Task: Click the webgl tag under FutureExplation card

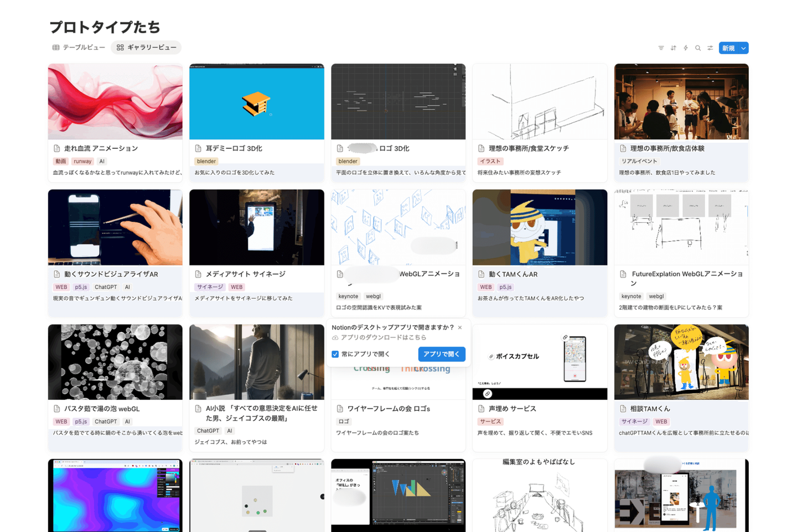Action: click(656, 296)
